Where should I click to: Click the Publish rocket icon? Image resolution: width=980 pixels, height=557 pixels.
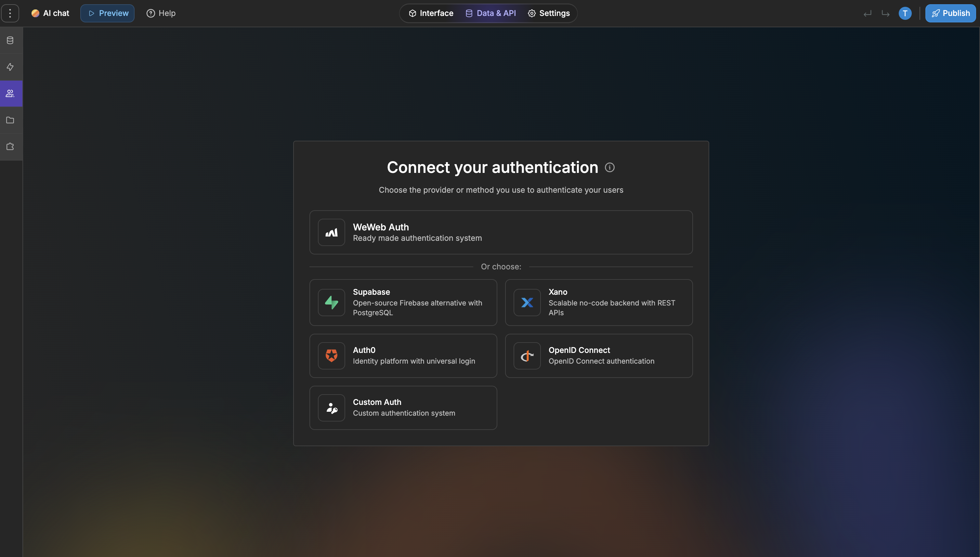(x=935, y=13)
